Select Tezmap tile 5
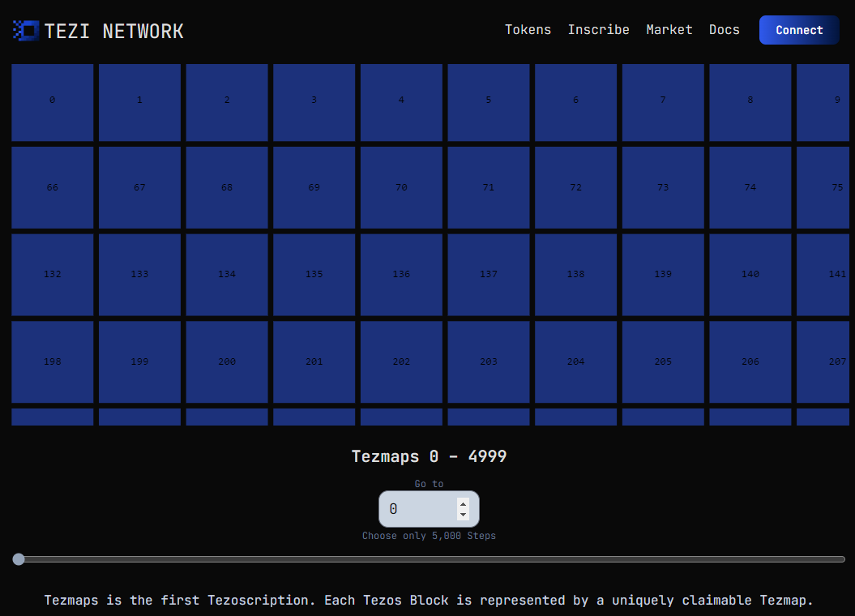This screenshot has width=855, height=616. point(489,102)
